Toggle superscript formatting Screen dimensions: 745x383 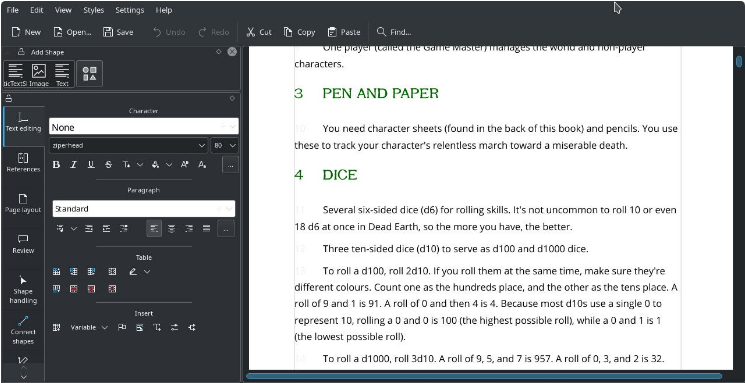click(x=184, y=164)
